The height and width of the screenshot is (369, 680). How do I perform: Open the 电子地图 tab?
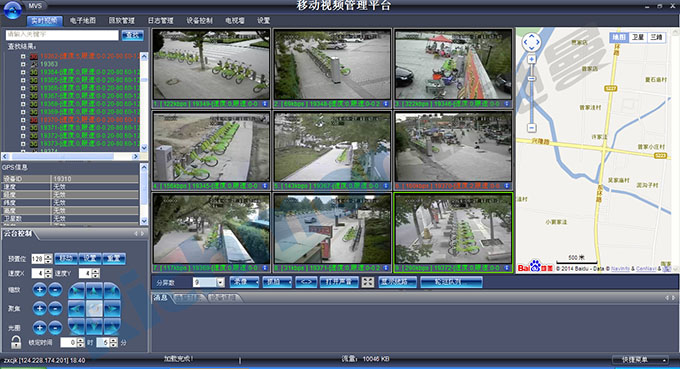pos(83,20)
